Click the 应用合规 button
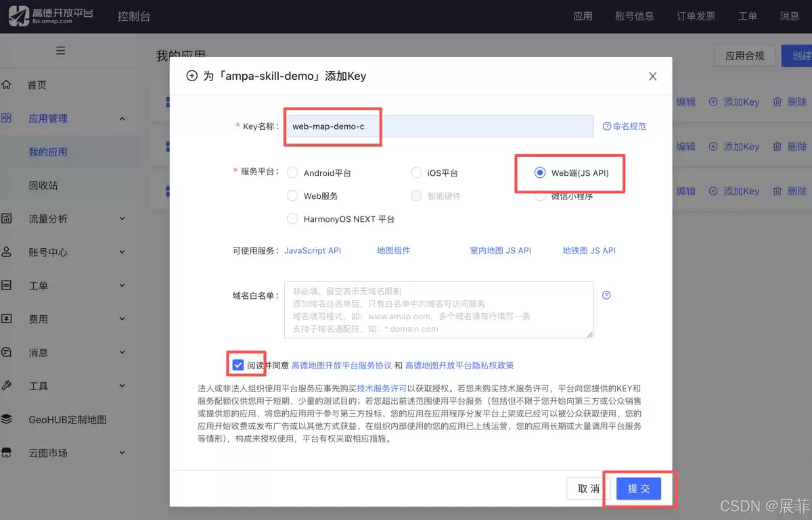The height and width of the screenshot is (520, 812). [x=745, y=56]
